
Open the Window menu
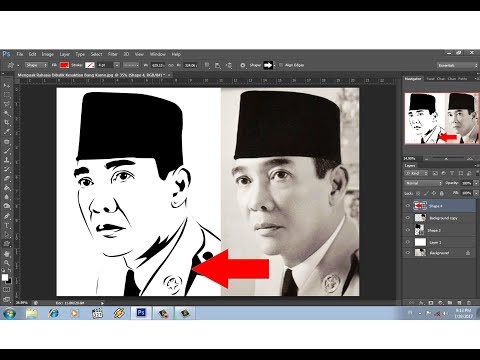coord(157,54)
